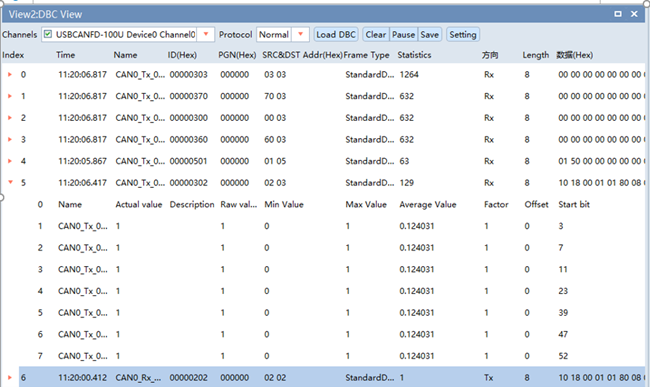The width and height of the screenshot is (650, 387).
Task: Click SRC&DST address cell 70 03
Action: point(275,96)
